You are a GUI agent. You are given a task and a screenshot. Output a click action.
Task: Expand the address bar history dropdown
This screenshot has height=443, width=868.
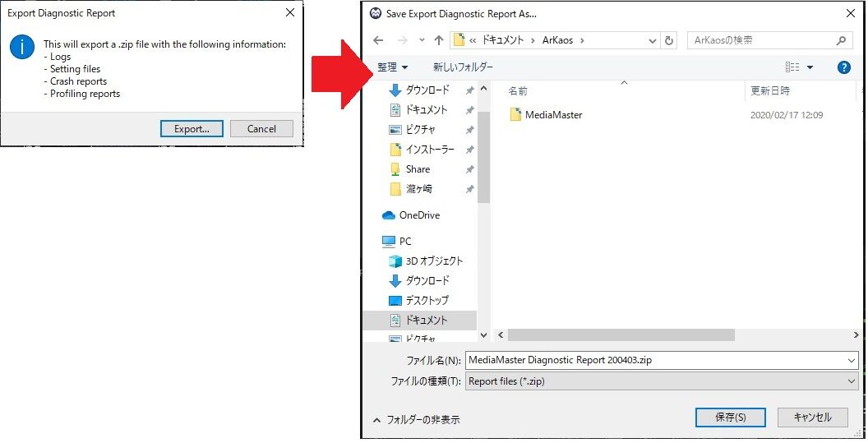(653, 40)
